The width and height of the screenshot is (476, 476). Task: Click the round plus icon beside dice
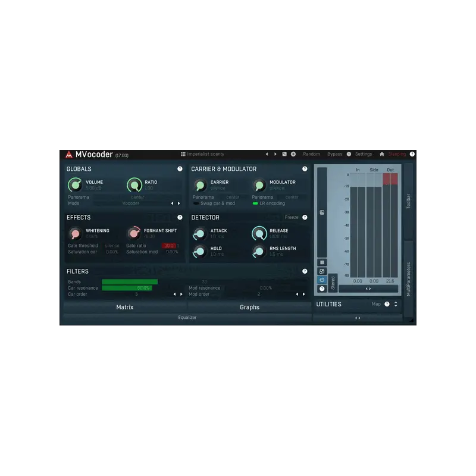[293, 154]
